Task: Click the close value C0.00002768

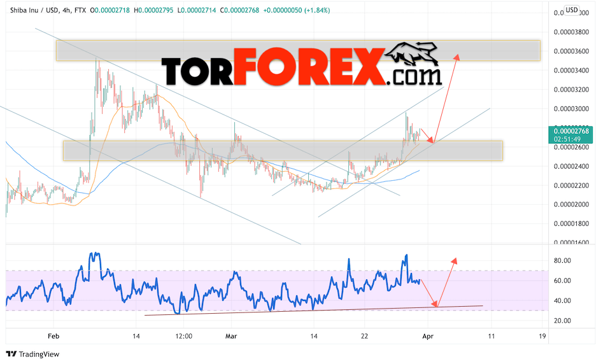Action: click(240, 10)
